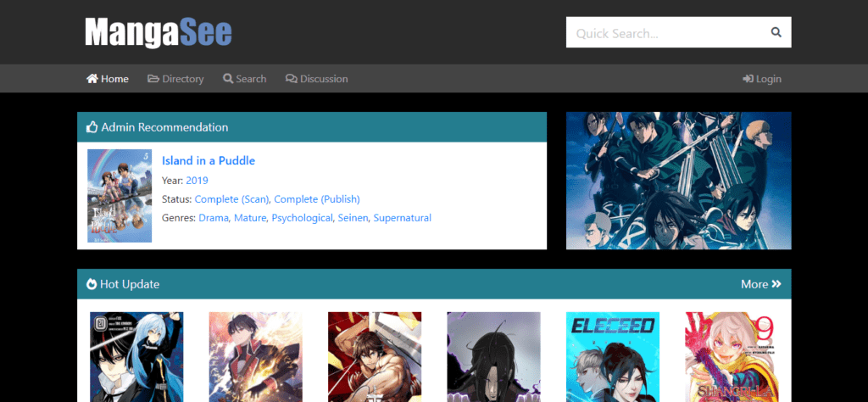This screenshot has width=868, height=402.
Task: Click the Admin Recommendation heading text
Action: click(164, 127)
